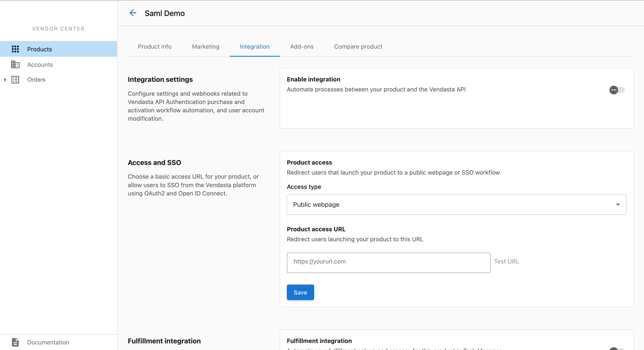Click the Access type label

tap(304, 187)
